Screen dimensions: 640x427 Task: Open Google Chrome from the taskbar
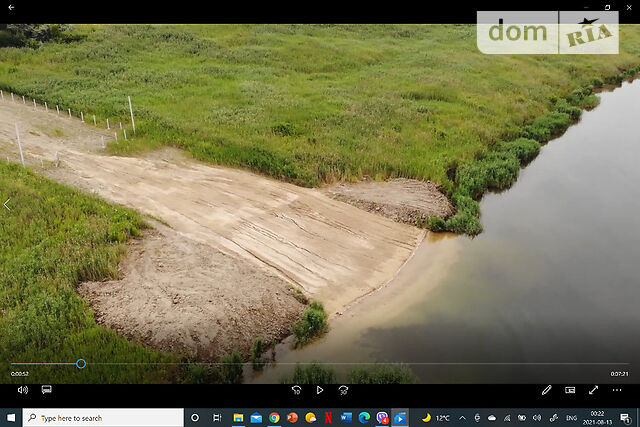click(274, 417)
